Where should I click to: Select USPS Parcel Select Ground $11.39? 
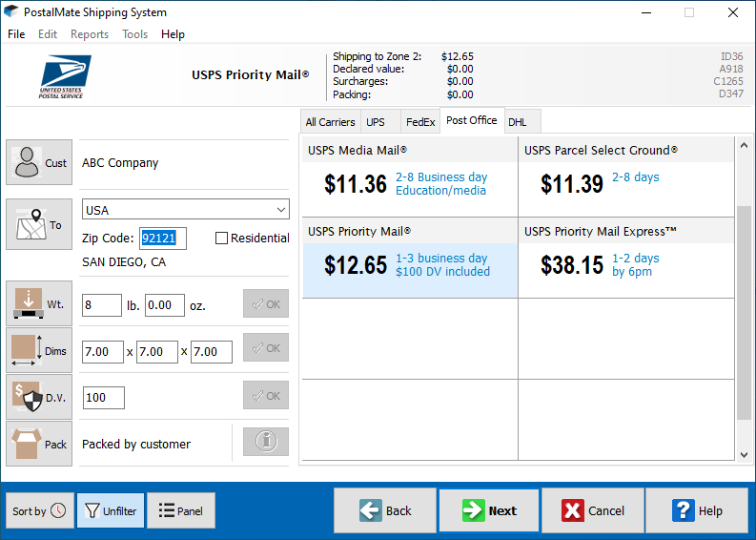pos(626,177)
